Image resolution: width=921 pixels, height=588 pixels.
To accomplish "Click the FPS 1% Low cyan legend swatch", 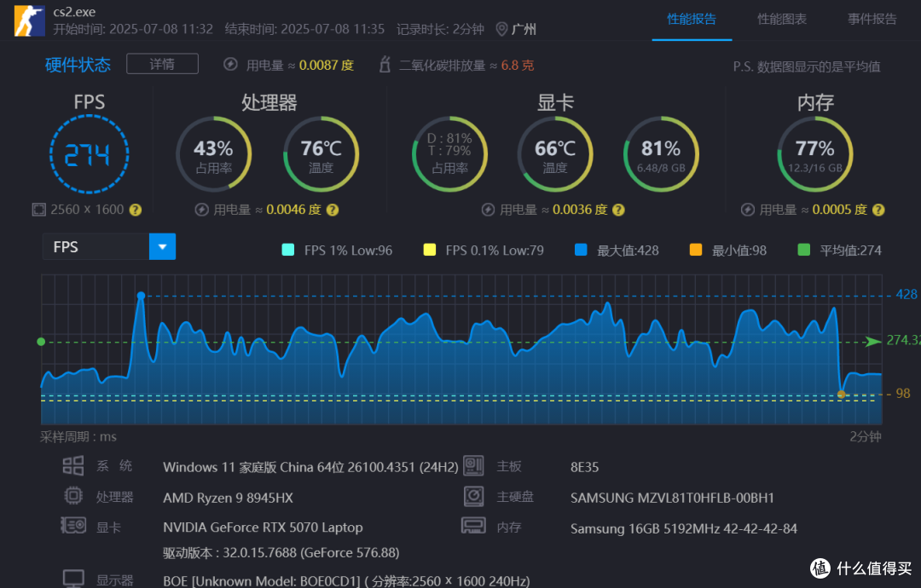I will click(288, 250).
